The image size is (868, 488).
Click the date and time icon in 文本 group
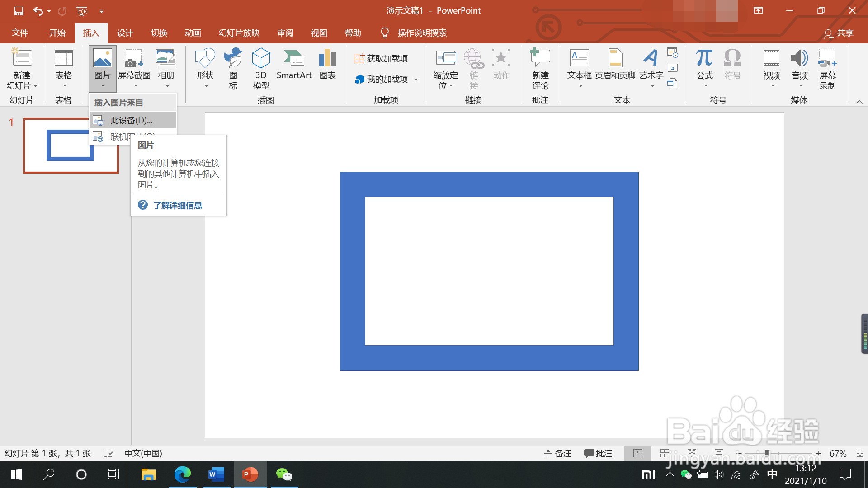(x=672, y=52)
